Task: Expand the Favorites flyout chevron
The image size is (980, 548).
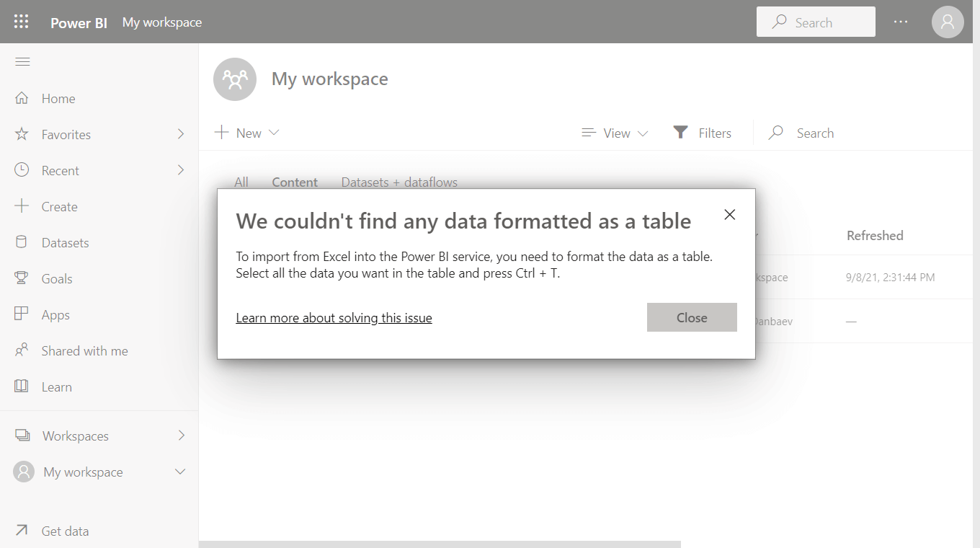Action: point(181,134)
